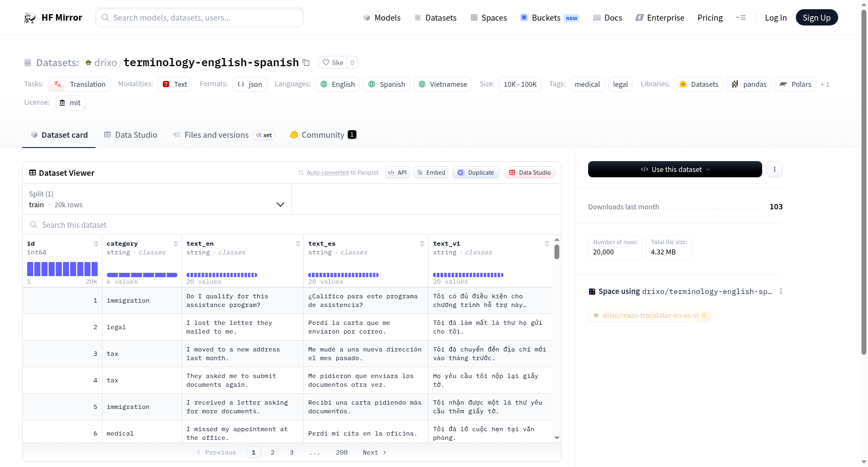Click the Auto-converted link
This screenshot has height=467, width=868.
tap(328, 173)
